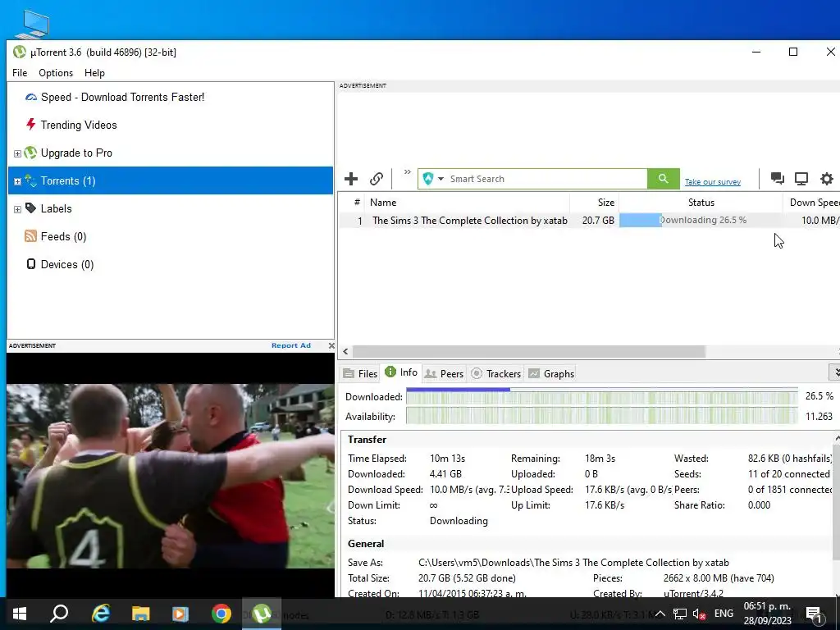The image size is (840, 630).
Task: Expand the Upgrade to Pro tree node
Action: pyautogui.click(x=17, y=153)
